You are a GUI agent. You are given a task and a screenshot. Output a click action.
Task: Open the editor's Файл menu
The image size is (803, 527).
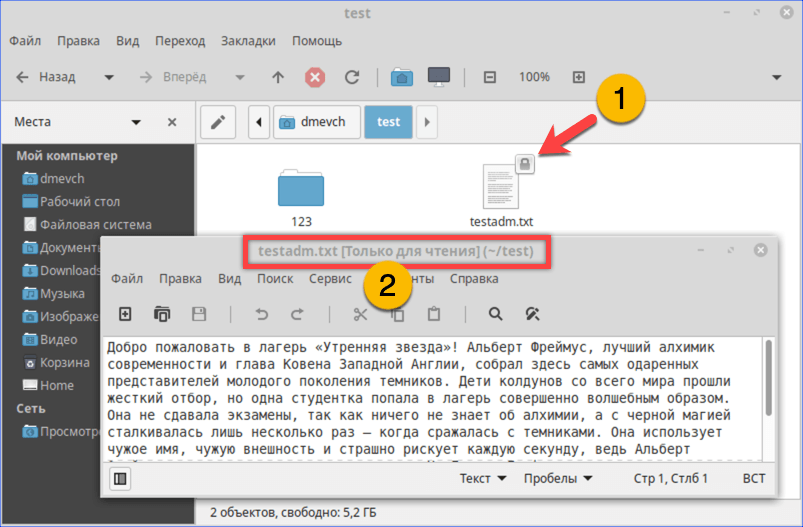coord(127,279)
